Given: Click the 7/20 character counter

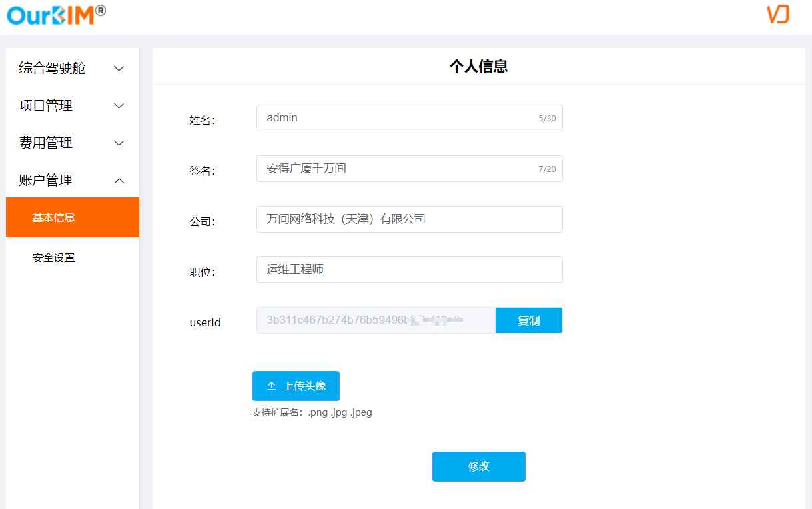Looking at the screenshot, I should [547, 169].
